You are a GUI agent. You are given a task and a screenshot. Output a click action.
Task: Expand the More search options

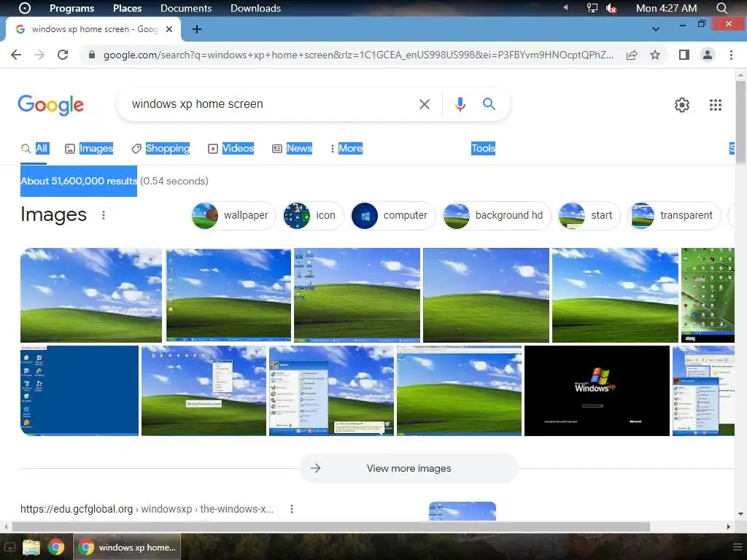[347, 149]
